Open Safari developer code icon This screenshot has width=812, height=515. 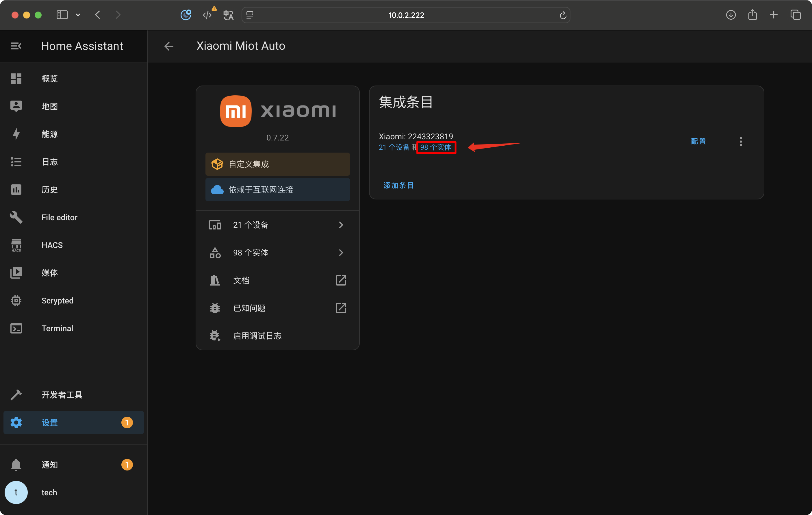pyautogui.click(x=207, y=15)
